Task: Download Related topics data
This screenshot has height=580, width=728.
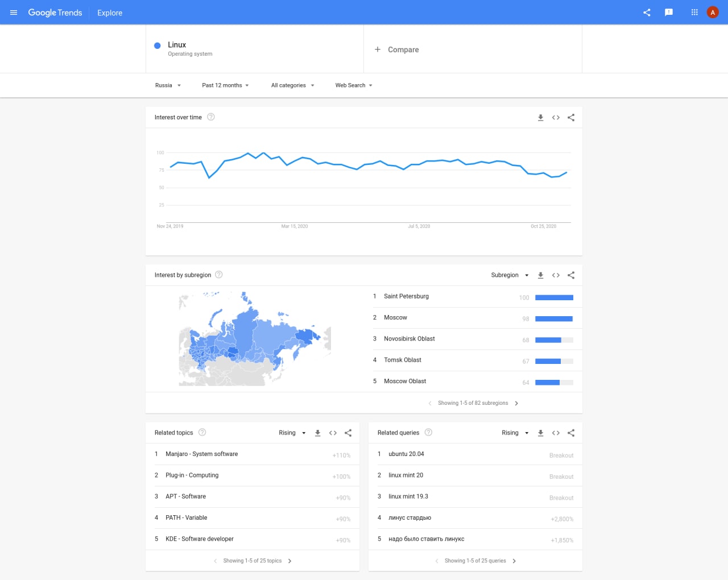Action: click(317, 433)
